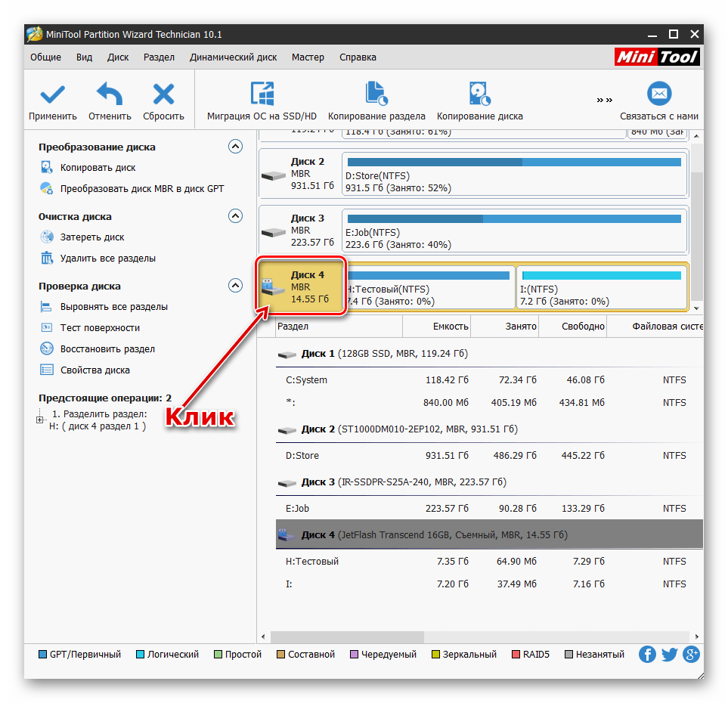
Task: Show more toolbar items with chevron
Action: [x=604, y=99]
